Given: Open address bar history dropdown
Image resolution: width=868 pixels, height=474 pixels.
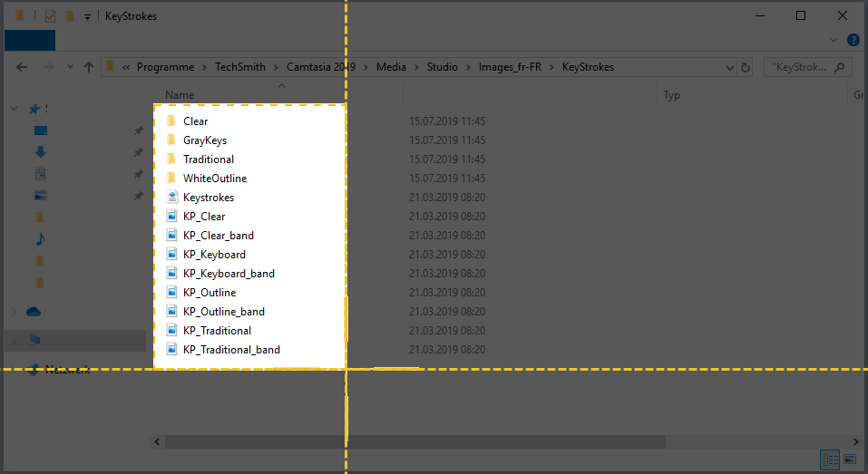Looking at the screenshot, I should click(x=729, y=67).
